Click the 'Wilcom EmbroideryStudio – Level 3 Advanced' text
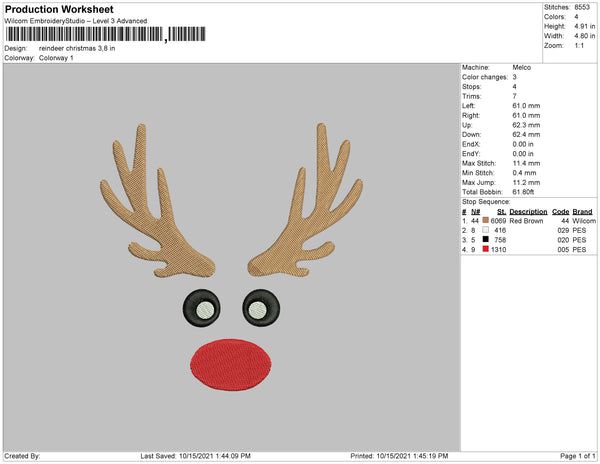The width and height of the screenshot is (600, 464). 76,21
